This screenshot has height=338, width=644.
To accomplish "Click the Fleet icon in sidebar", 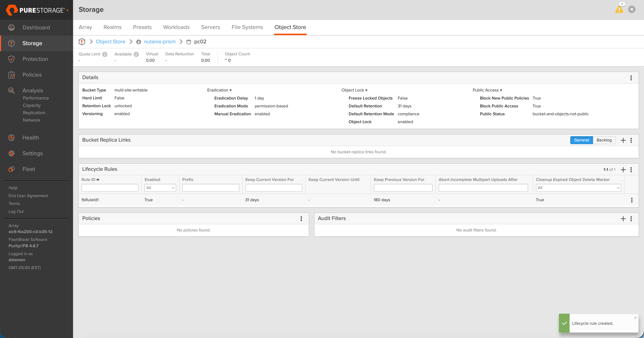I will (x=11, y=169).
